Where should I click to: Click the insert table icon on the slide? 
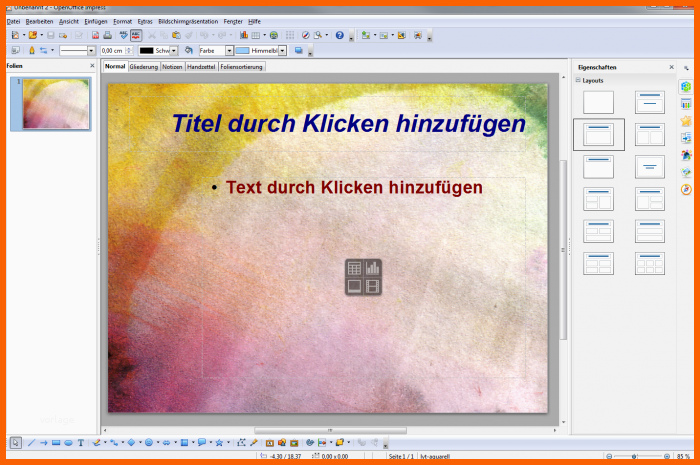[x=354, y=268]
